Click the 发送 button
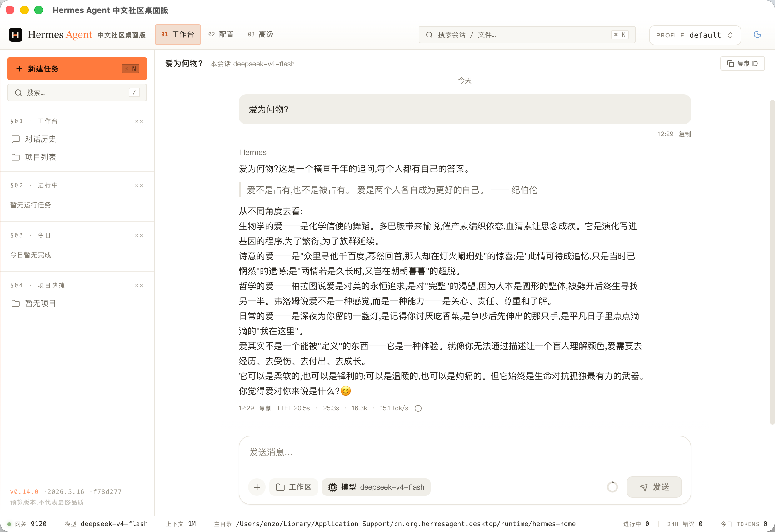The height and width of the screenshot is (532, 775). 654,487
